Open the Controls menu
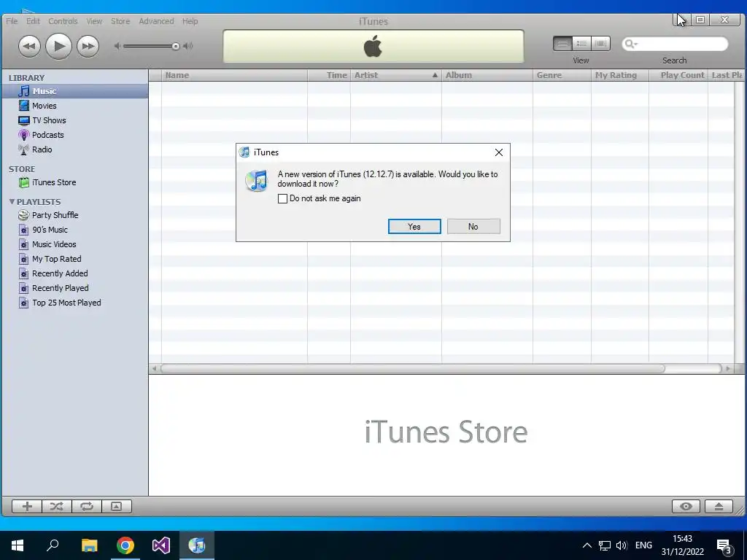This screenshot has height=560, width=747. [63, 21]
